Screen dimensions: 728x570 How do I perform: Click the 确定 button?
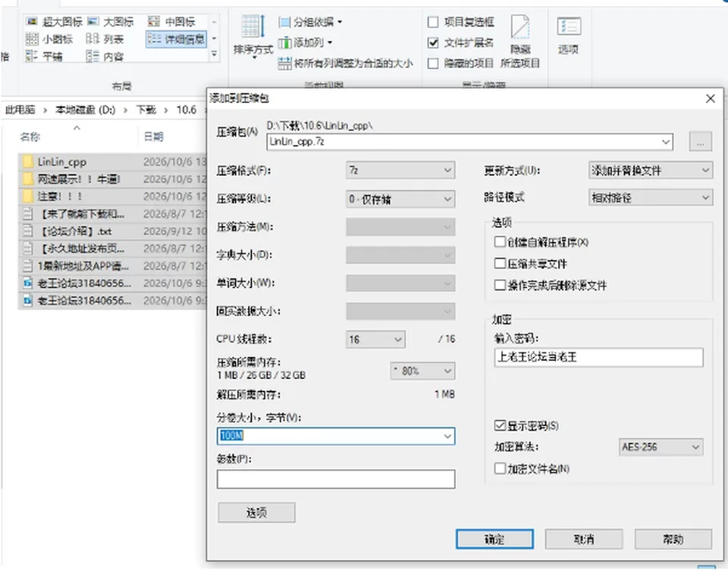(494, 539)
